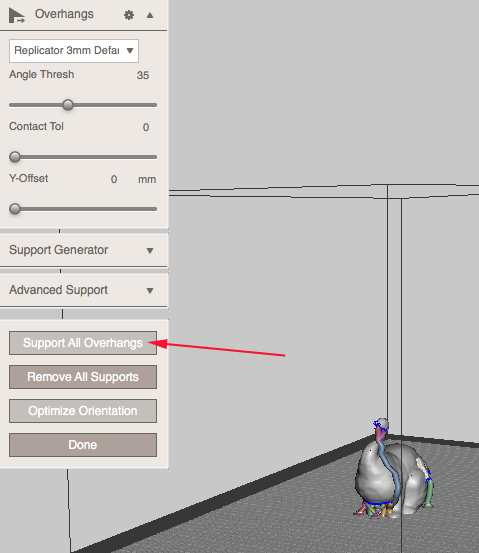Click the Contact Tol value field
This screenshot has height=553, width=479.
point(146,127)
